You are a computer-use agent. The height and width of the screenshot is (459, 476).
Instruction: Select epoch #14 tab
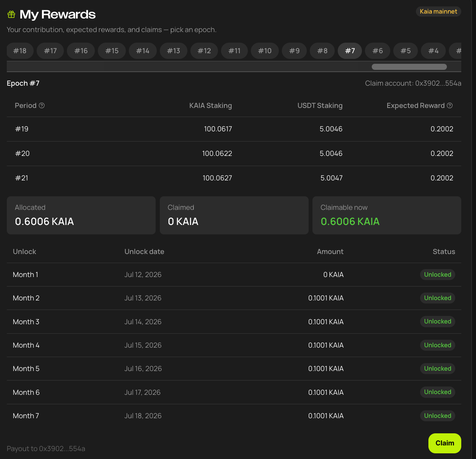tap(143, 51)
